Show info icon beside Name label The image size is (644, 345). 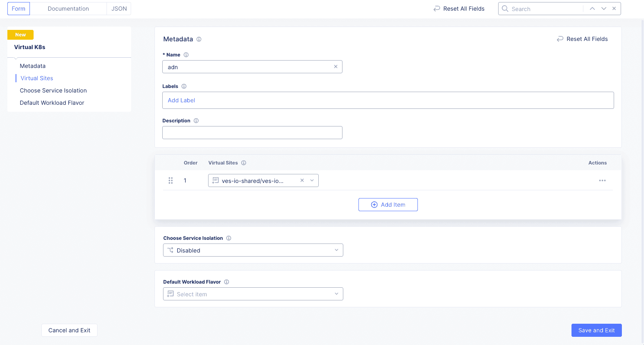[186, 55]
